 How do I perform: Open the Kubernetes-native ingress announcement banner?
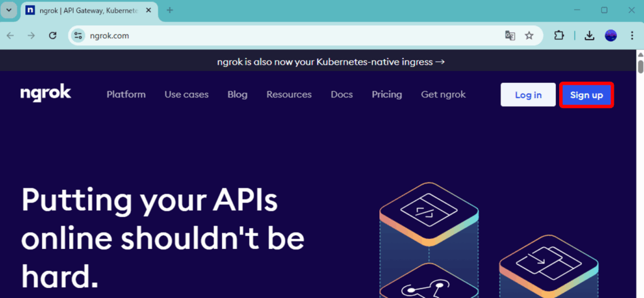(331, 62)
